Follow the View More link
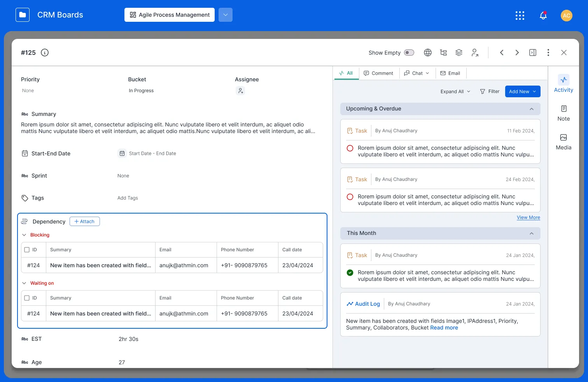 528,217
